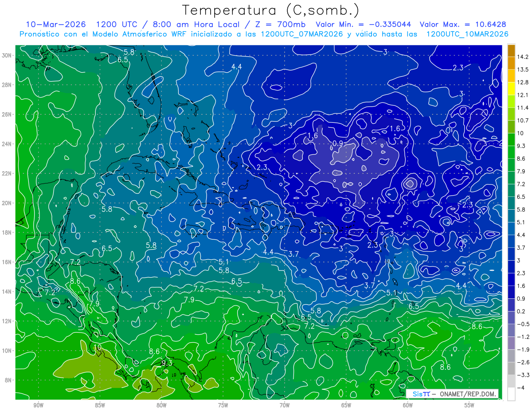Click the colorbar label '-2.6'

coord(523,362)
